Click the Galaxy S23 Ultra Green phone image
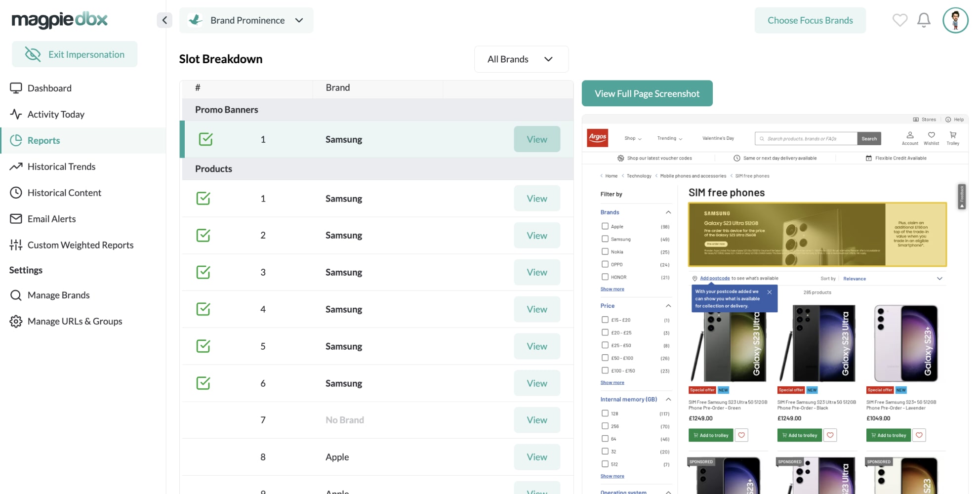 tap(728, 343)
